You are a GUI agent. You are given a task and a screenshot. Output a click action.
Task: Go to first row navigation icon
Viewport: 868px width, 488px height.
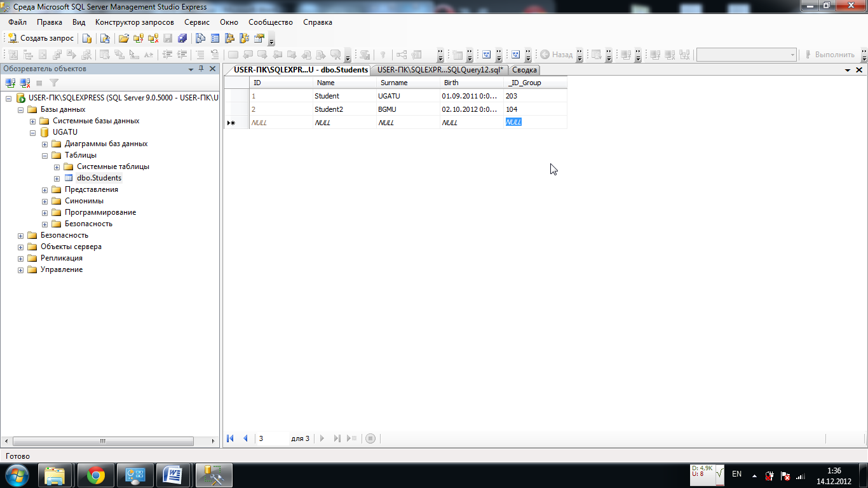click(x=231, y=438)
